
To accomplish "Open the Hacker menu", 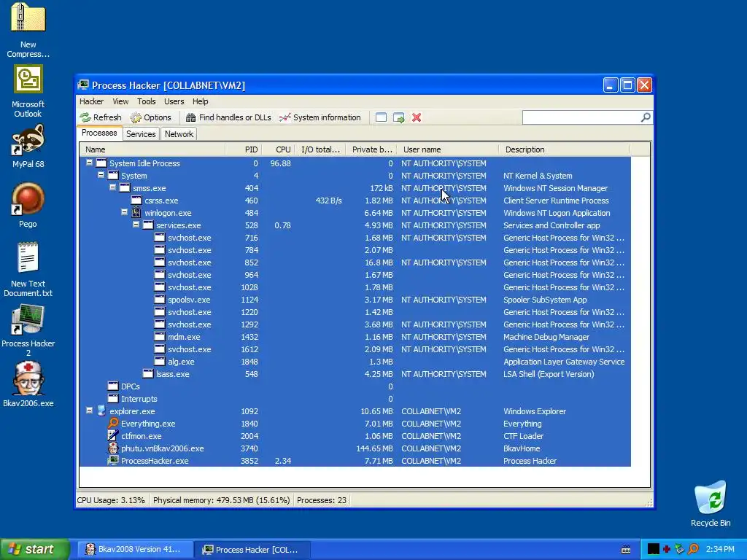I will click(91, 101).
